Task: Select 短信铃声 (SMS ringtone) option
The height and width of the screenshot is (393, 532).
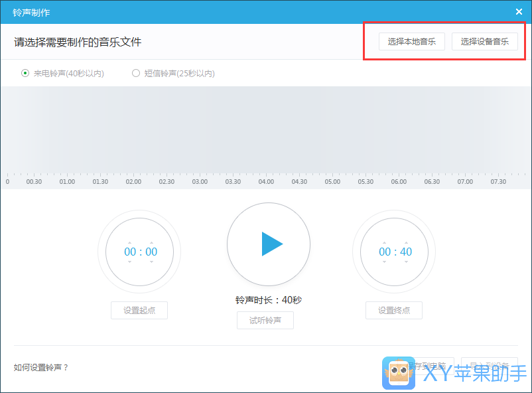Action: click(x=135, y=74)
